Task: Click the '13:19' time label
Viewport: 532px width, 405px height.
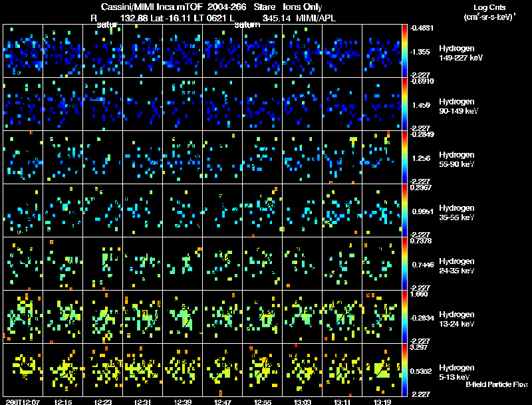Action: pyautogui.click(x=382, y=402)
